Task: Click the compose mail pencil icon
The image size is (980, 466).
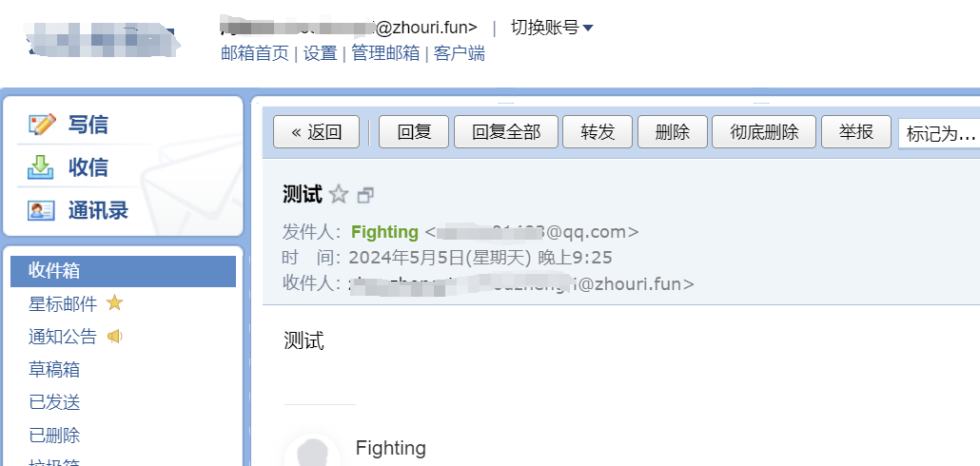Action: point(42,125)
